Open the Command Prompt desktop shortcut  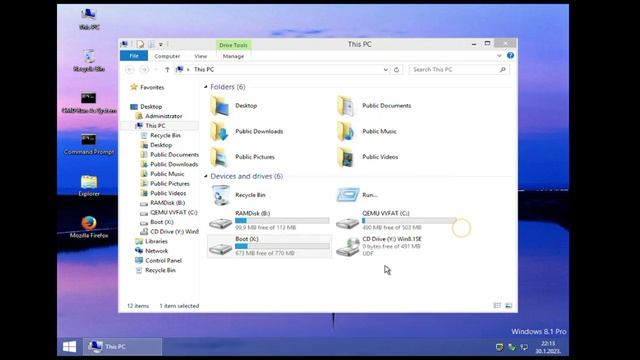click(89, 144)
